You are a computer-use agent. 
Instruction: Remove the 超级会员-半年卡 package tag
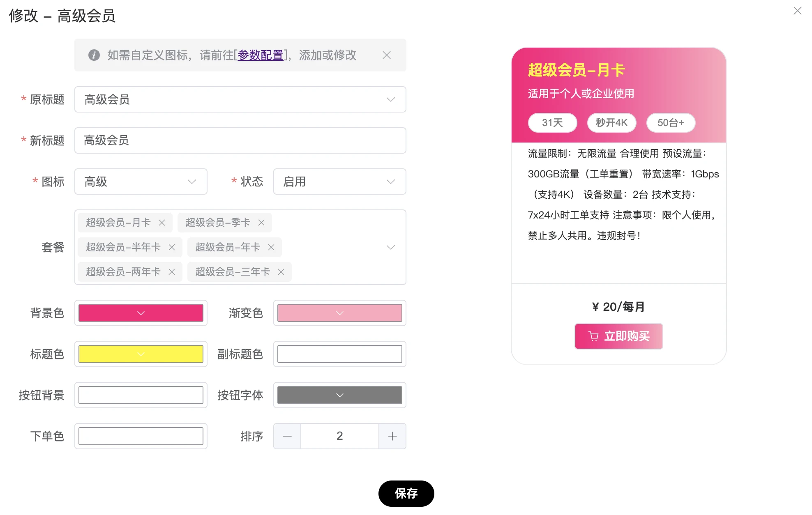[x=172, y=247]
